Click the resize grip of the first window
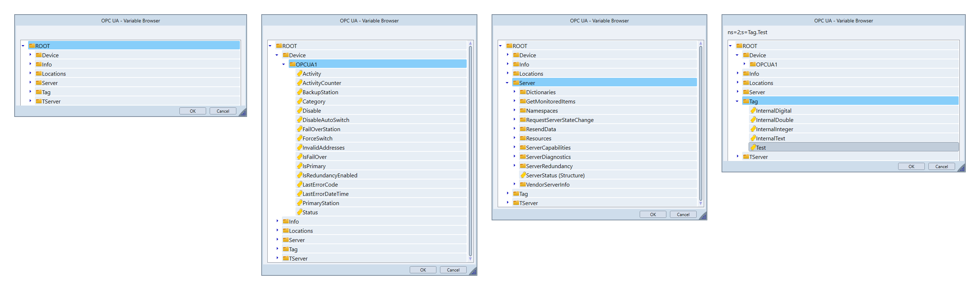Screen dimensions: 980x290 243,113
